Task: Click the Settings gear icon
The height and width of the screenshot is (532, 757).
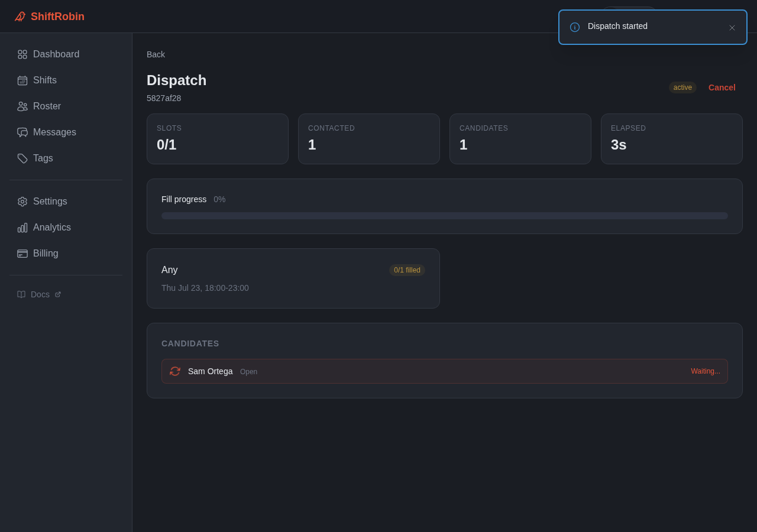Action: click(x=22, y=202)
